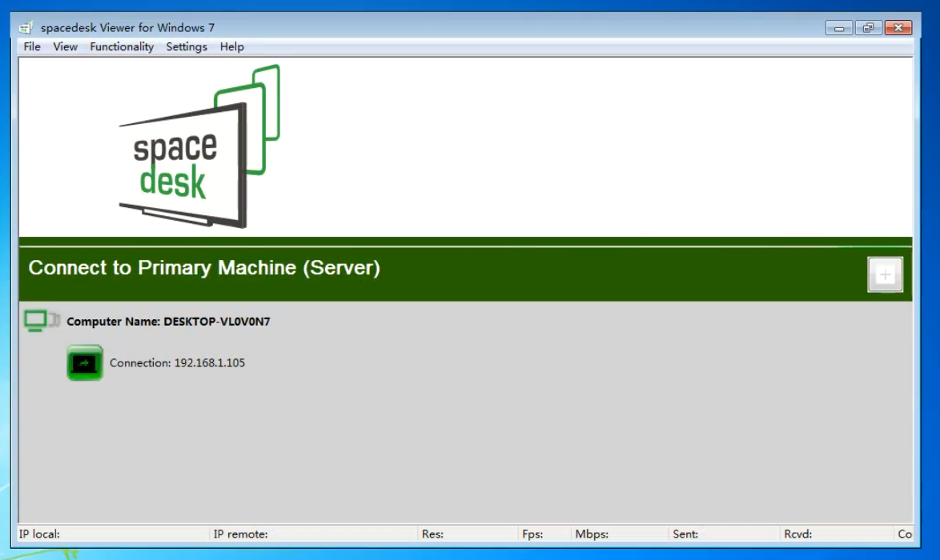The image size is (940, 560).
Task: Click the Connect to Primary Machine header
Action: pos(204,268)
